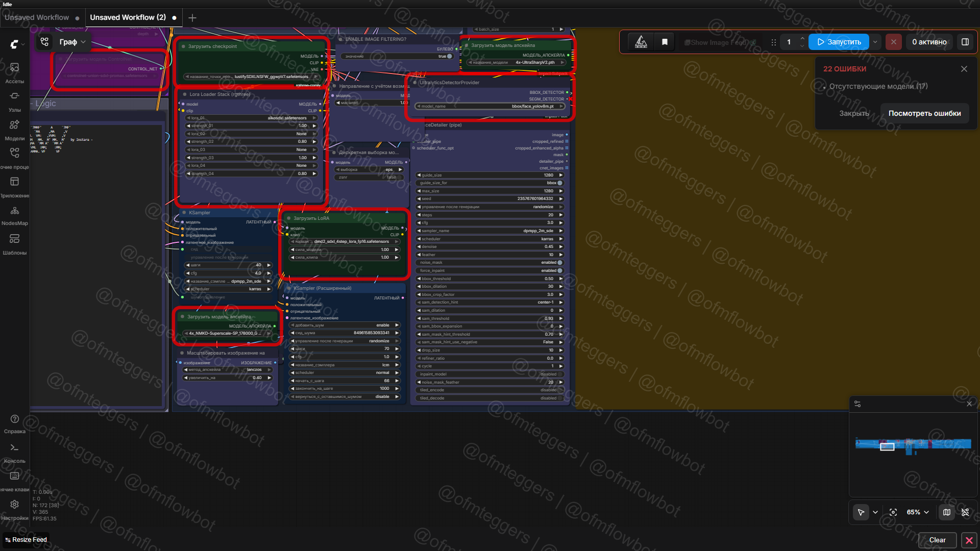Click the bookmark icon in top toolbar
Viewport: 980px width, 551px height.
coord(665,42)
